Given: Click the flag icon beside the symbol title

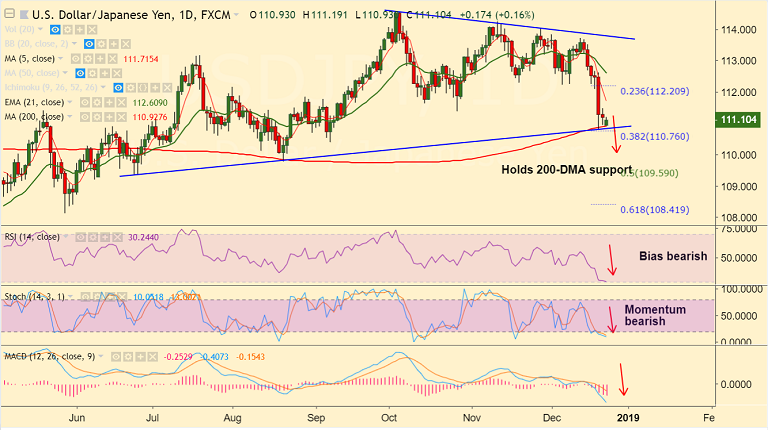Looking at the screenshot, I should (x=24, y=15).
